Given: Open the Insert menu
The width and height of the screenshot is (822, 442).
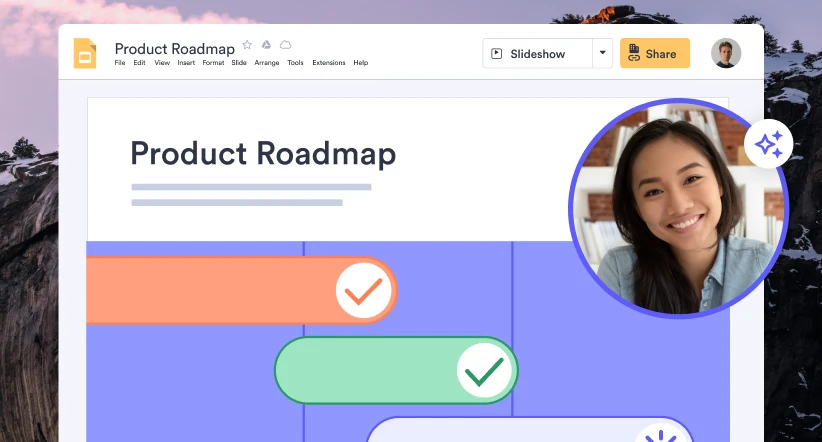Looking at the screenshot, I should [186, 62].
